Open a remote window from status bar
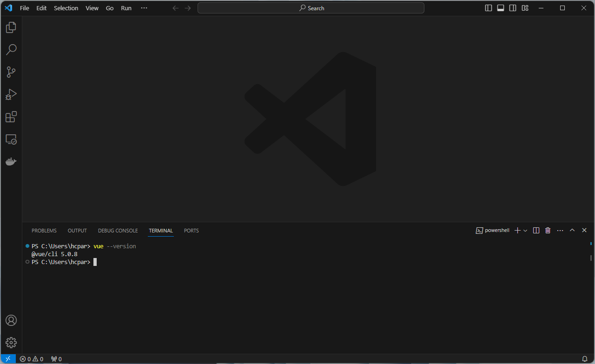Image resolution: width=595 pixels, height=364 pixels. 8,359
